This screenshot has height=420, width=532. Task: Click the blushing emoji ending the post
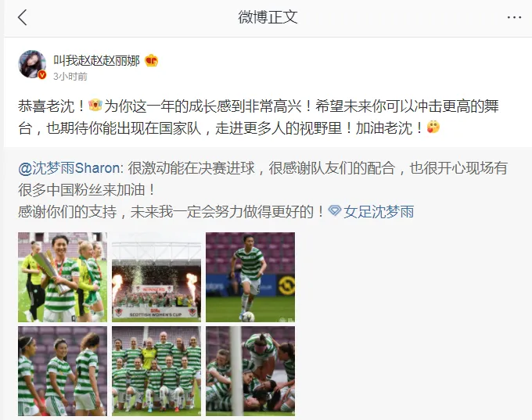pos(433,127)
